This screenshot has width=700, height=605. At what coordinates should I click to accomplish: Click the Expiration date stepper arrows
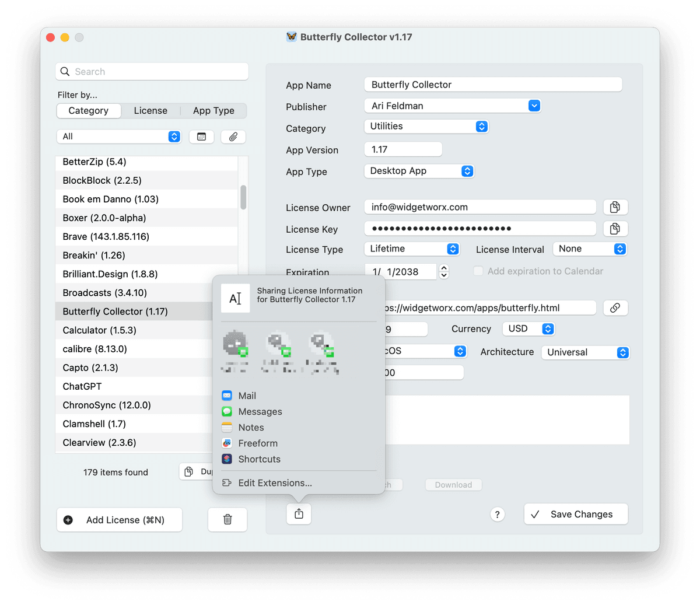point(444,271)
